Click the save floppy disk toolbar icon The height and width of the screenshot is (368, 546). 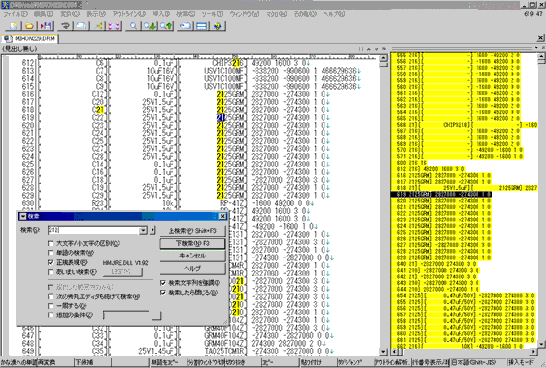(x=46, y=26)
